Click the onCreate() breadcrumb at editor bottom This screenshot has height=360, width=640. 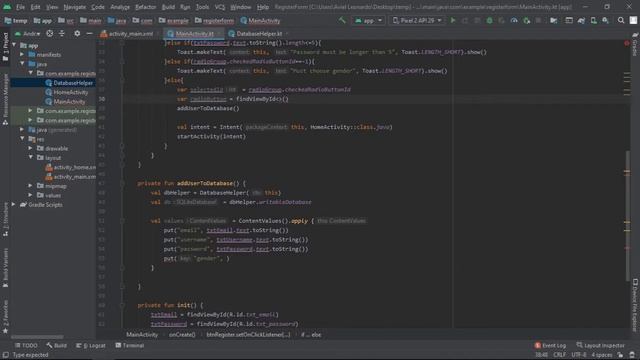click(182, 335)
